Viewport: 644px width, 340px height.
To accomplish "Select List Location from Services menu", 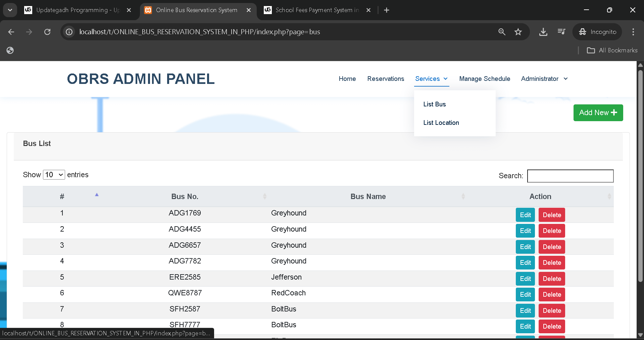I will [441, 123].
